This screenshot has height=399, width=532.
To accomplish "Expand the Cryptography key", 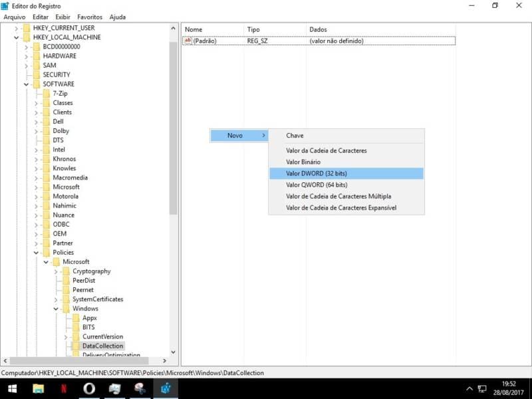I will [x=56, y=271].
